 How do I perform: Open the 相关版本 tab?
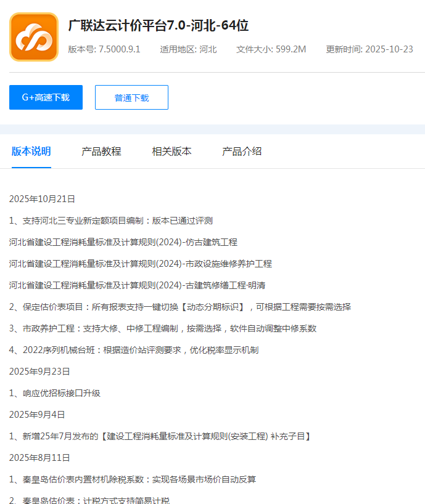(172, 152)
